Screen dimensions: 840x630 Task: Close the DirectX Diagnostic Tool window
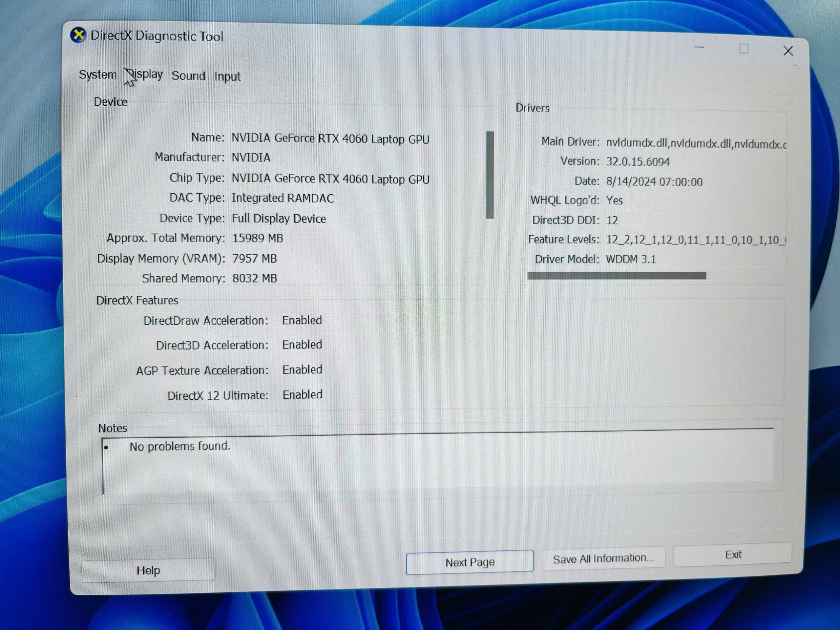tap(788, 51)
